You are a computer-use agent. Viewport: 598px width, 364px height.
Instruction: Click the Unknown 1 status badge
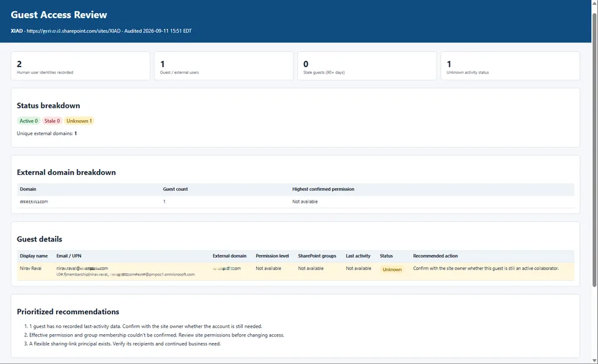(x=79, y=121)
